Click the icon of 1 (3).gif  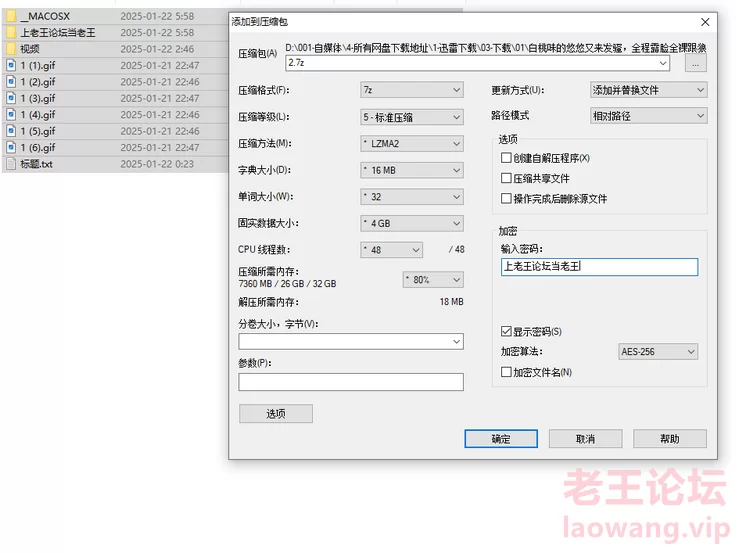coord(11,99)
